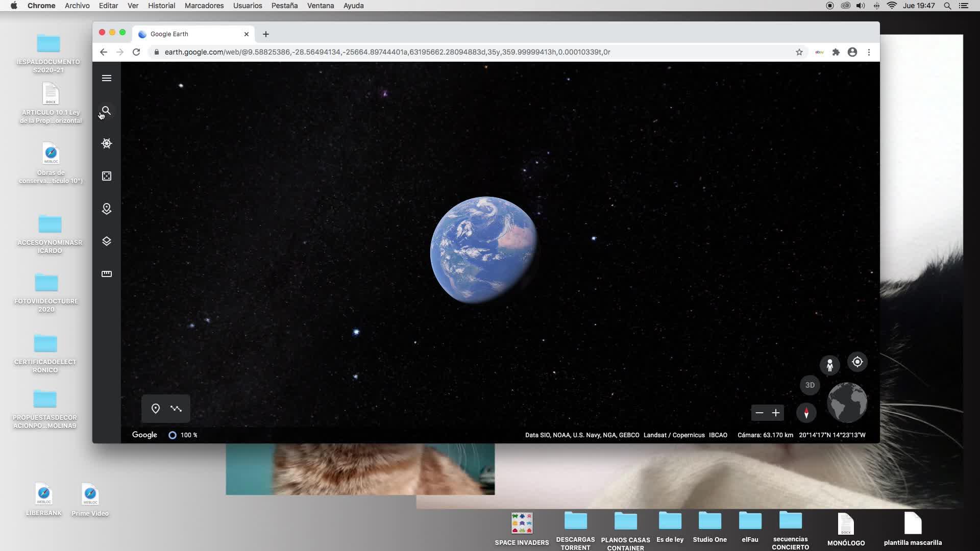Viewport: 980px width, 551px height.
Task: Bookmark page with the star icon
Action: 799,52
